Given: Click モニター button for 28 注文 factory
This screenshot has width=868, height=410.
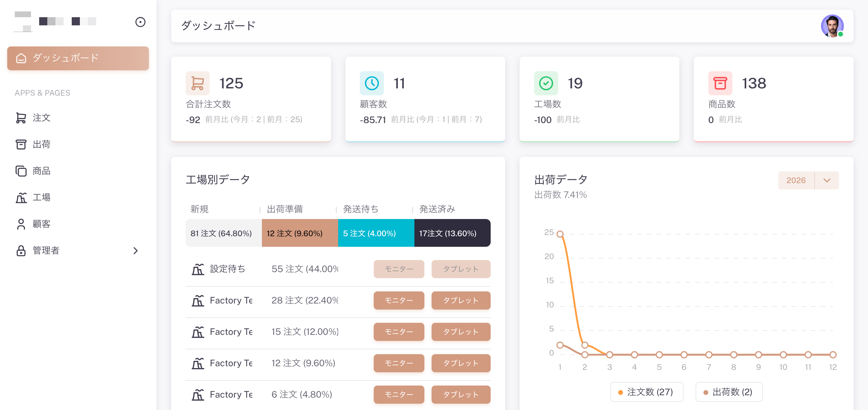Looking at the screenshot, I should 399,300.
